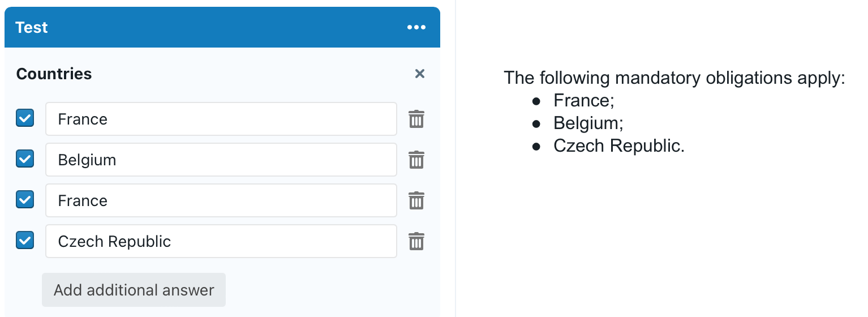
Task: Close the Countries panel with X icon
Action: pyautogui.click(x=419, y=74)
